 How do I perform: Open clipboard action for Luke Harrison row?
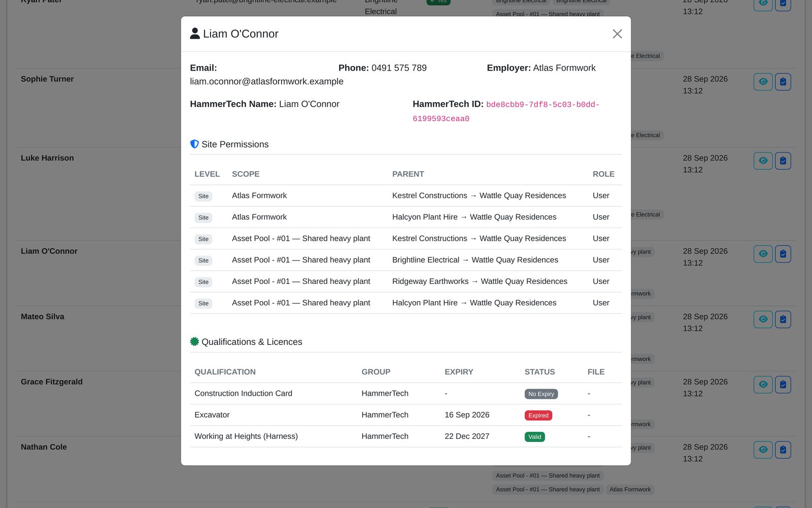[783, 161]
